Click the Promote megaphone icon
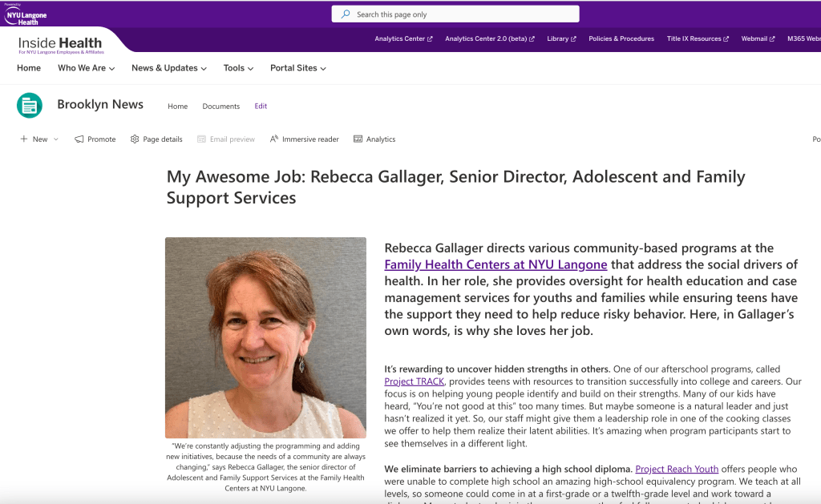This screenshot has width=821, height=504. coord(79,139)
